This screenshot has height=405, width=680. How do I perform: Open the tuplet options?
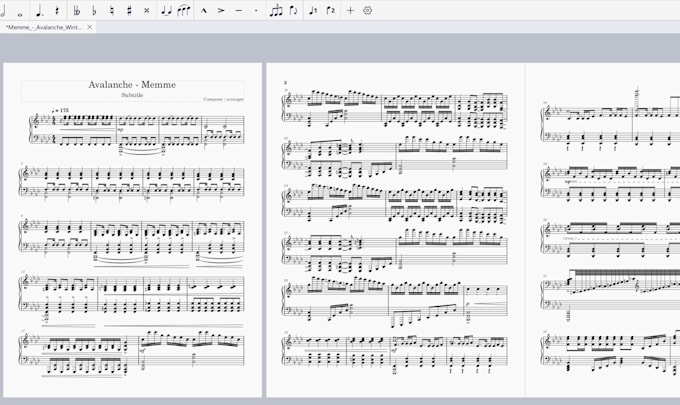pyautogui.click(x=276, y=11)
